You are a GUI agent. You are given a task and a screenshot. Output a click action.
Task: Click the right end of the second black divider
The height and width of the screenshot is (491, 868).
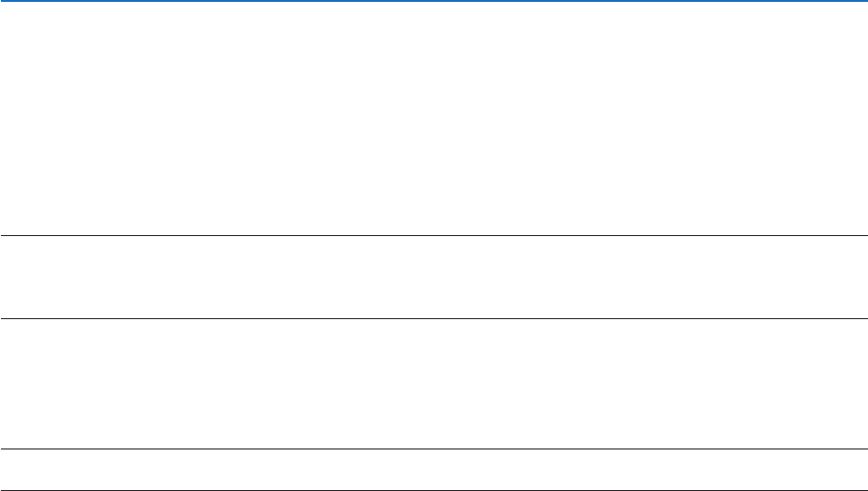[863, 319]
